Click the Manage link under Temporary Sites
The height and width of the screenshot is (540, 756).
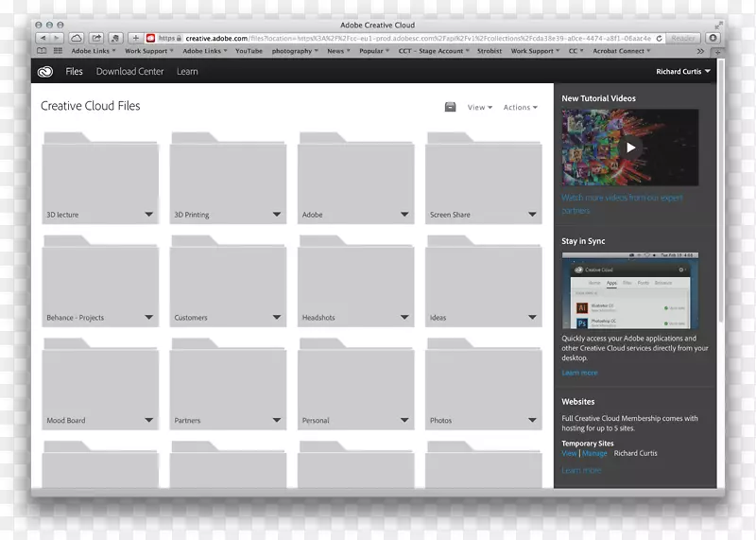pos(594,453)
